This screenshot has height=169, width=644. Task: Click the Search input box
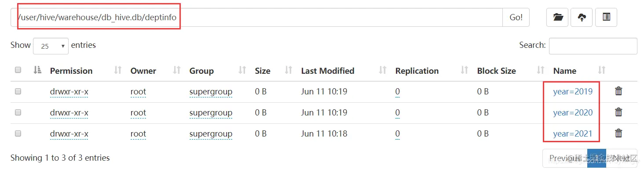point(593,46)
